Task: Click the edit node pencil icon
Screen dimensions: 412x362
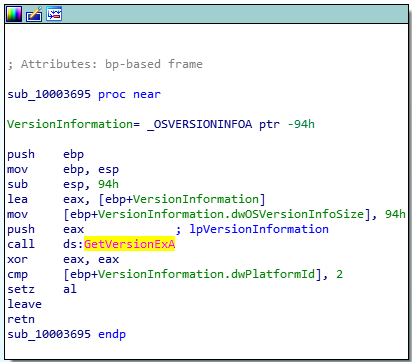Action: (x=34, y=14)
